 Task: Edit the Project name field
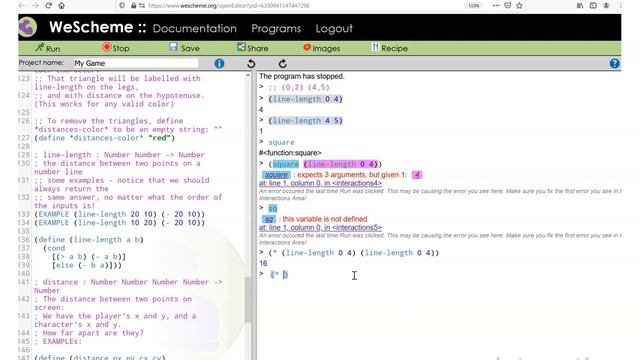[136, 63]
